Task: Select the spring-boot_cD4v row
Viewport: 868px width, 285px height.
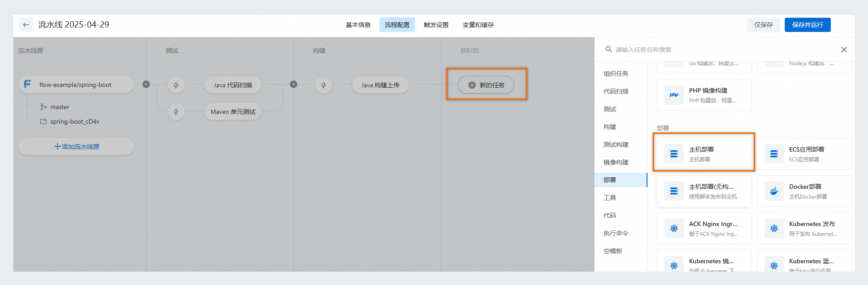Action: (x=70, y=121)
